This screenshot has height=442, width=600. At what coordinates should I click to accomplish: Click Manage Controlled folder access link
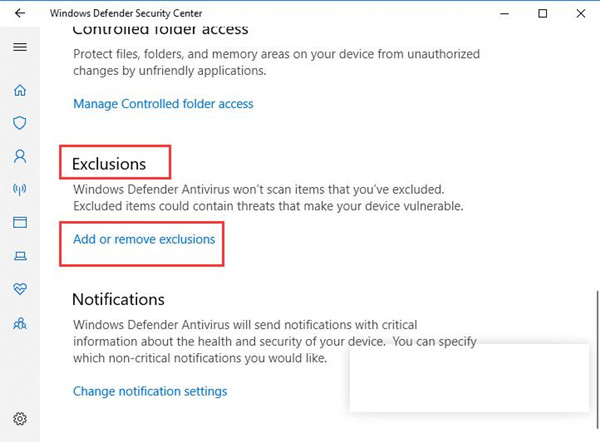point(163,104)
